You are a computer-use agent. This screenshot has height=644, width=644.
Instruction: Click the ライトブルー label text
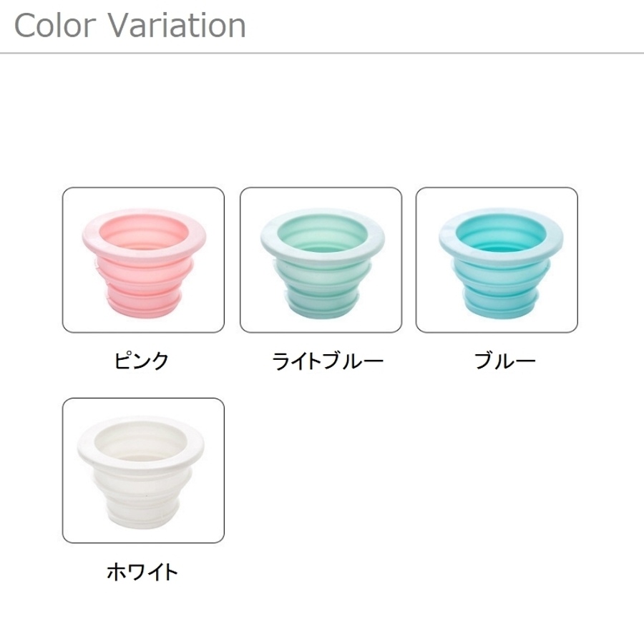tap(328, 361)
